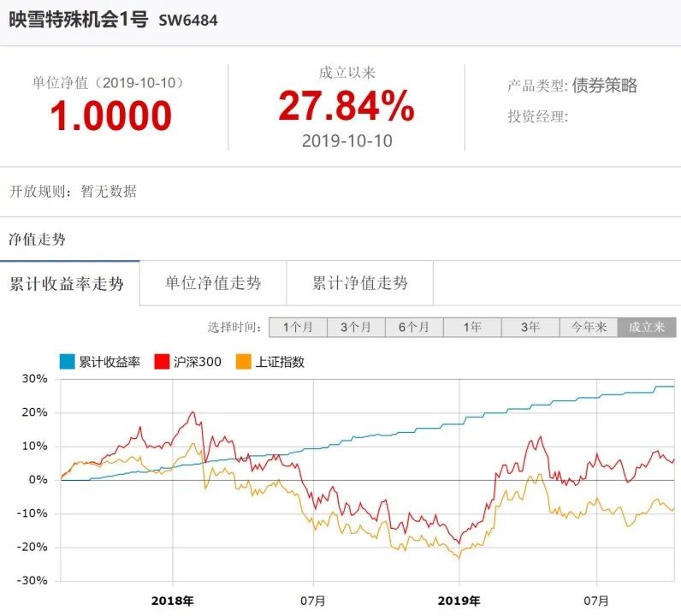
Task: Open the 累计净值走势 tab
Action: click(x=359, y=283)
